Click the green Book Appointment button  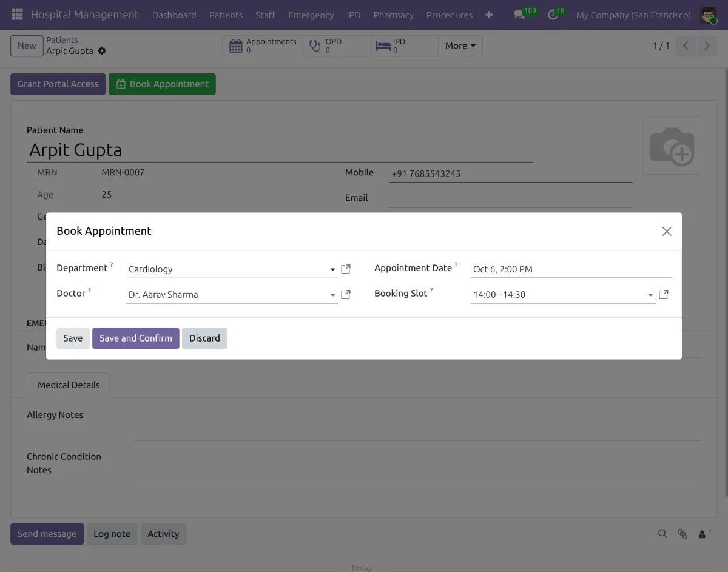coord(162,84)
